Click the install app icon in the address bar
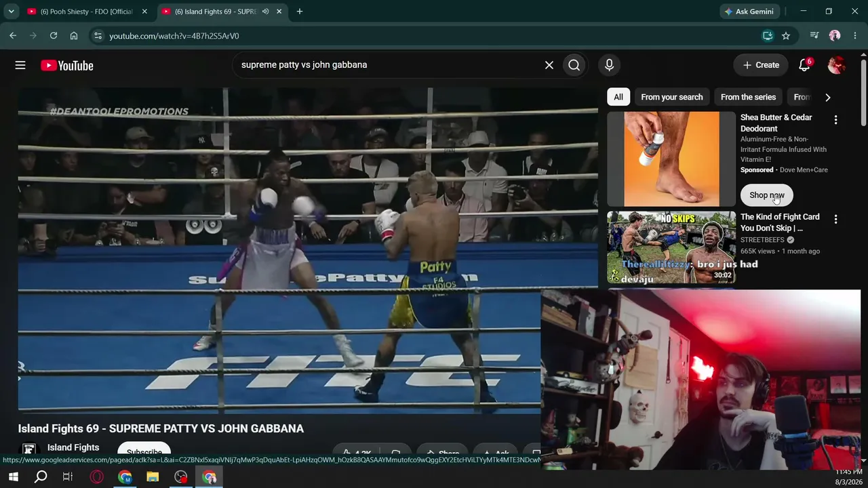 [768, 36]
